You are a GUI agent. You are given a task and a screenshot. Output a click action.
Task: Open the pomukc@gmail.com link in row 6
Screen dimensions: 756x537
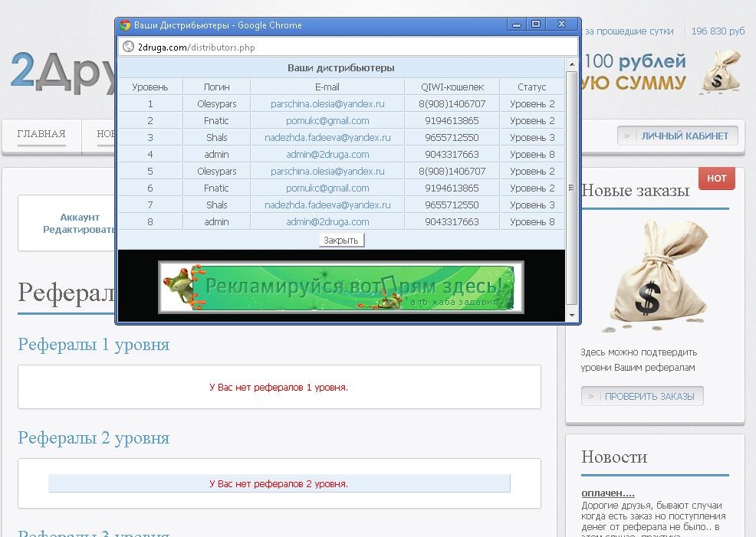327,188
